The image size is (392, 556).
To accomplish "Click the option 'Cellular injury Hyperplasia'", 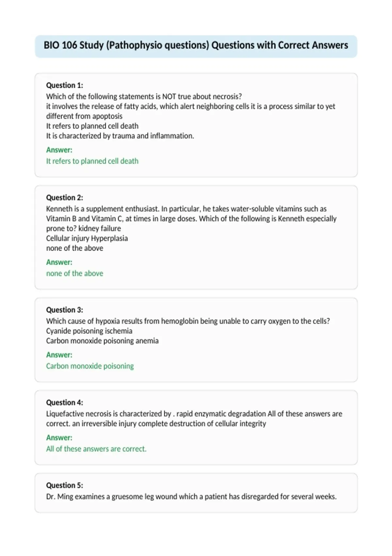I will [87, 238].
